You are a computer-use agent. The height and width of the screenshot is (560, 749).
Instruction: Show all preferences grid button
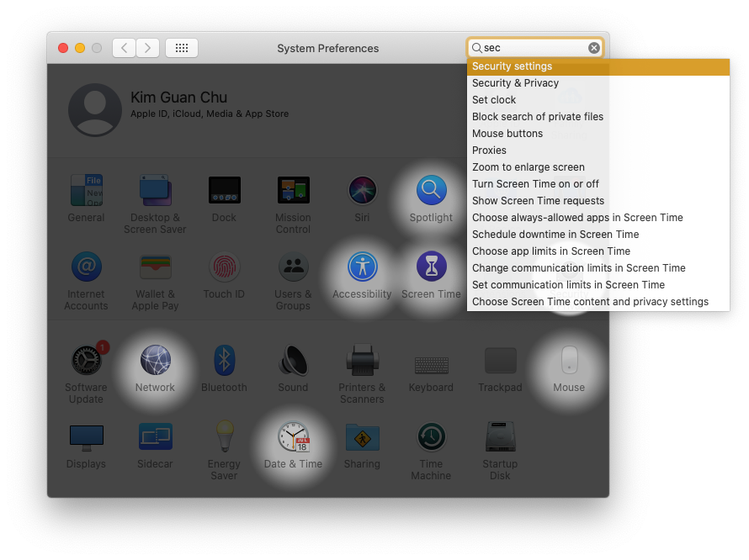(x=182, y=48)
